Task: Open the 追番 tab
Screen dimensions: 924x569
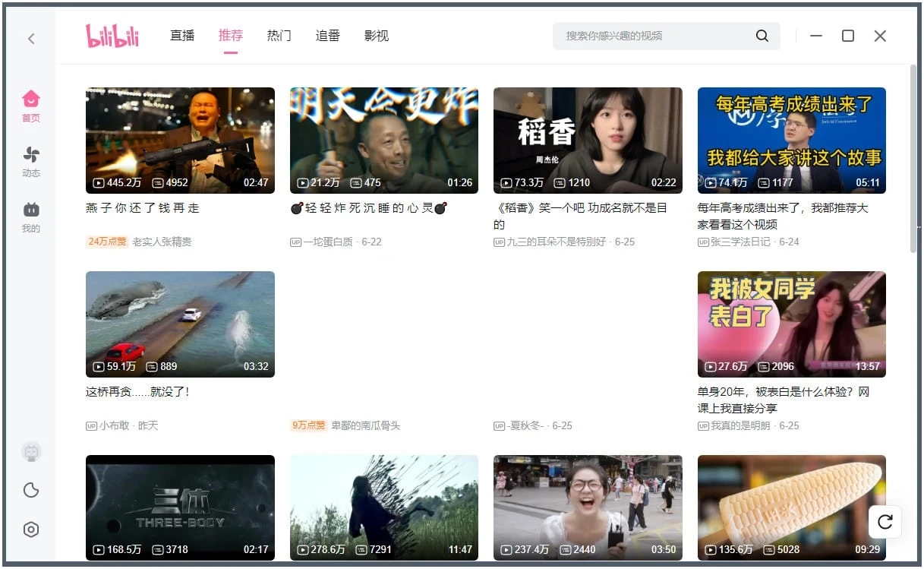Action: point(327,36)
